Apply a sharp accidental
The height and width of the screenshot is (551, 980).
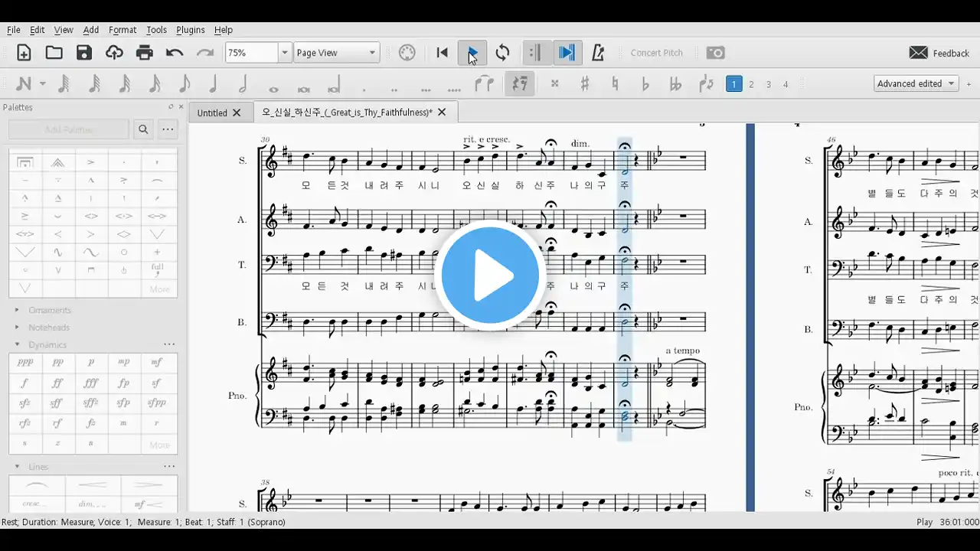point(585,83)
